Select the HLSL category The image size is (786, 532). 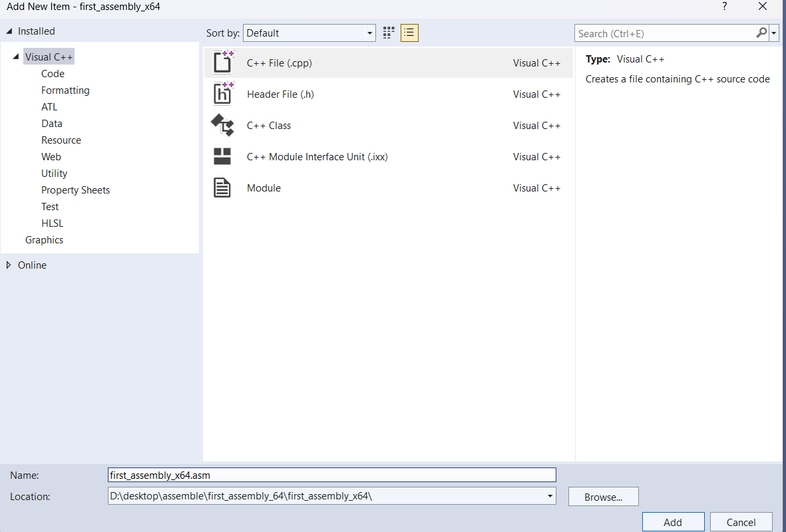pyautogui.click(x=52, y=223)
